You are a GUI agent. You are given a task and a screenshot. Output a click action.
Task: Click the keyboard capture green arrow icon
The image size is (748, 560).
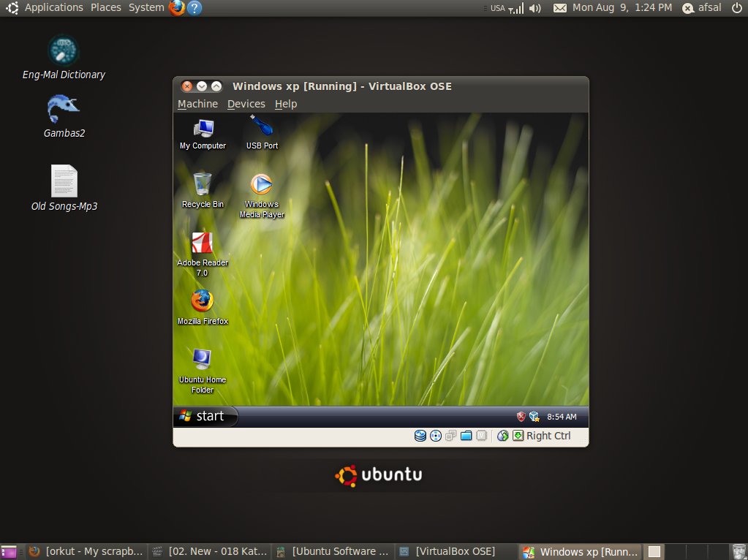coord(518,436)
